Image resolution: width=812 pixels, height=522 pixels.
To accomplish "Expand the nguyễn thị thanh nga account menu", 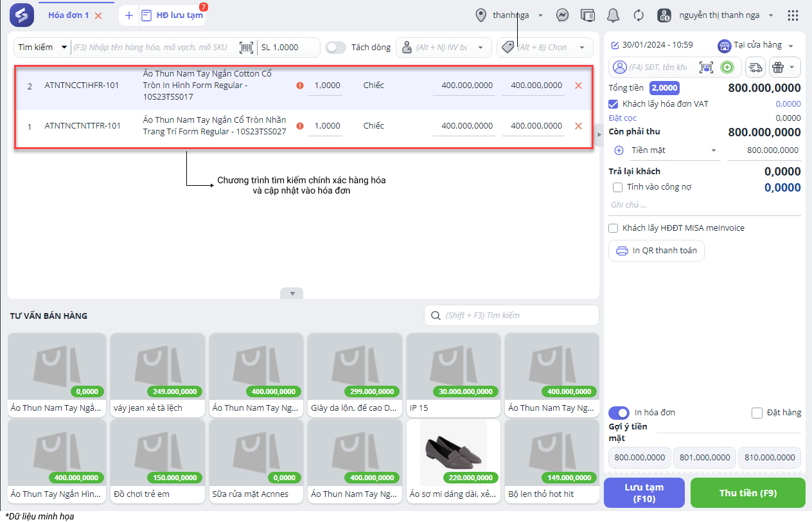I will [x=771, y=15].
